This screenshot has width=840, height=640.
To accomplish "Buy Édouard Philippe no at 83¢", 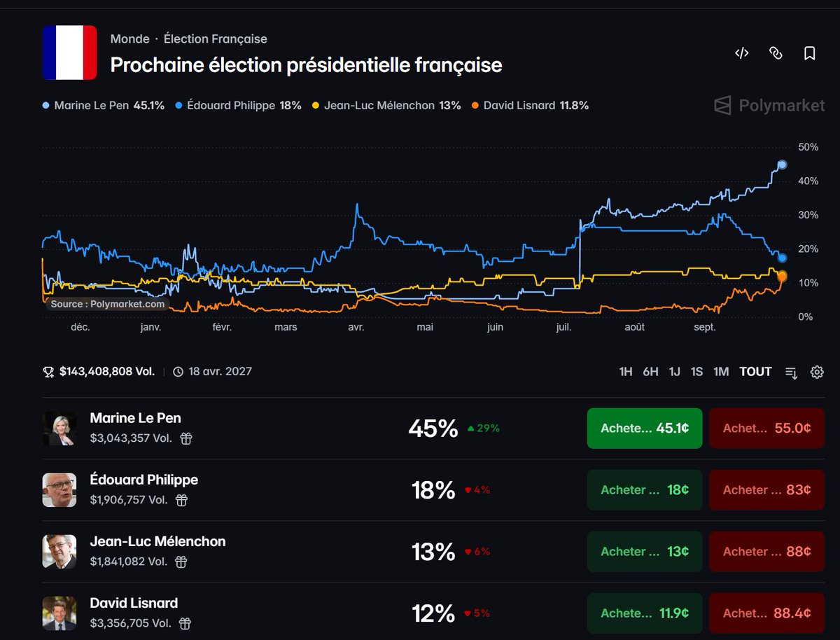I will pos(766,489).
